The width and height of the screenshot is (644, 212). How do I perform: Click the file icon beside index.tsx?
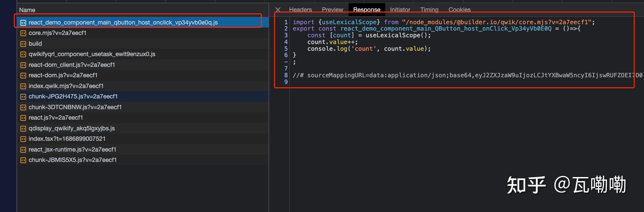coord(23,139)
